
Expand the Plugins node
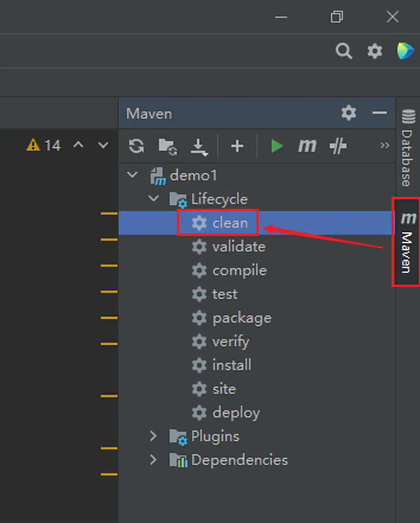click(x=153, y=436)
